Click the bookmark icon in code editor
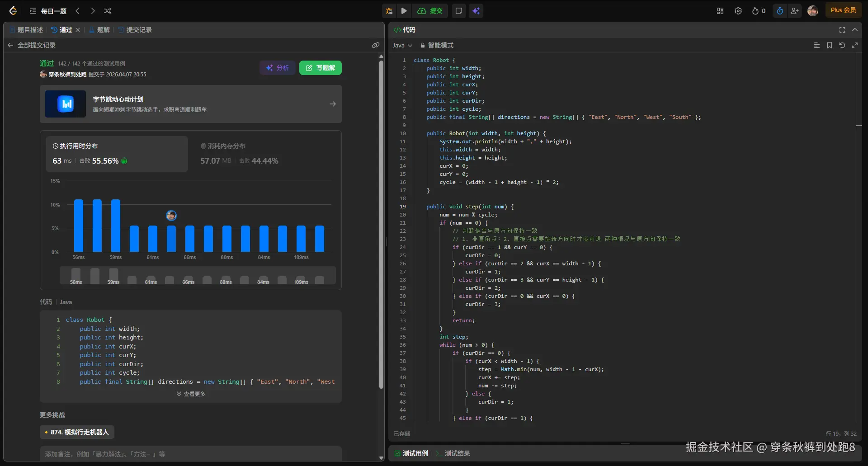 tap(829, 45)
